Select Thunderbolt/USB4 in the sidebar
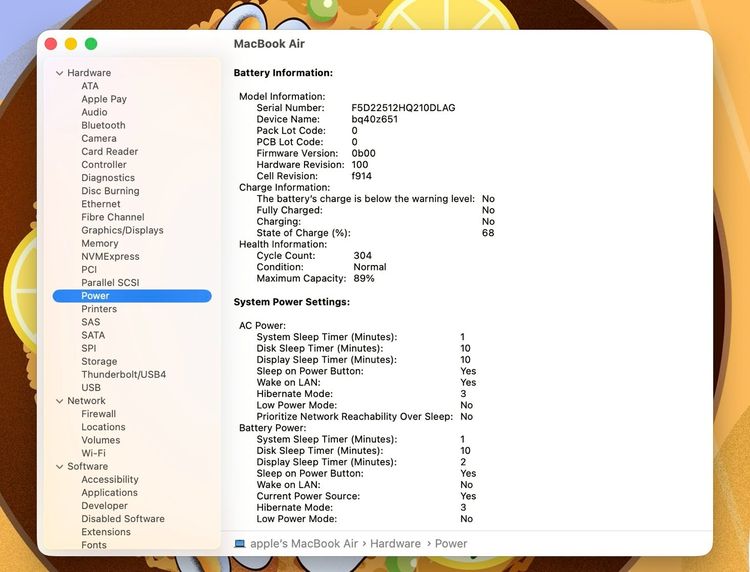 [x=123, y=374]
